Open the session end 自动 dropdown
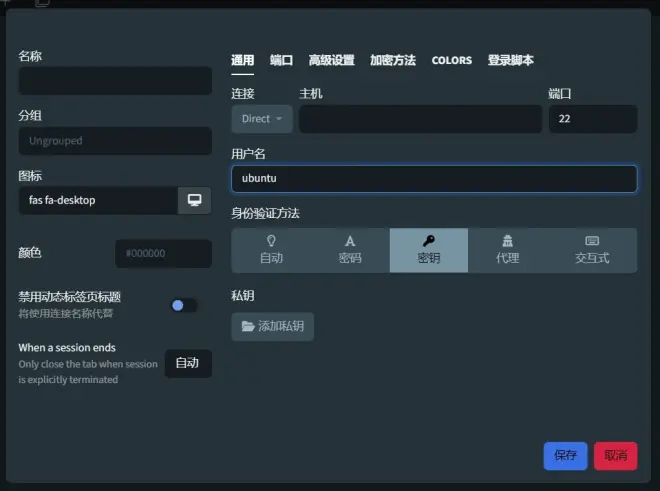This screenshot has width=660, height=491. pyautogui.click(x=187, y=363)
